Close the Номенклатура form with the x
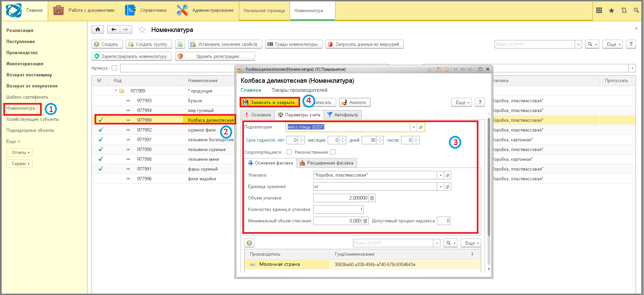Viewport: 644px width, 295px height. (x=636, y=29)
